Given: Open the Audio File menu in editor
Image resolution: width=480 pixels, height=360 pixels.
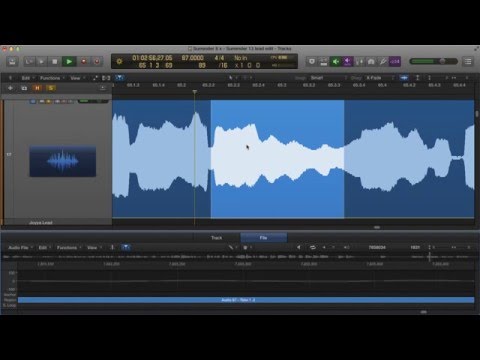Looking at the screenshot, I should 20,248.
